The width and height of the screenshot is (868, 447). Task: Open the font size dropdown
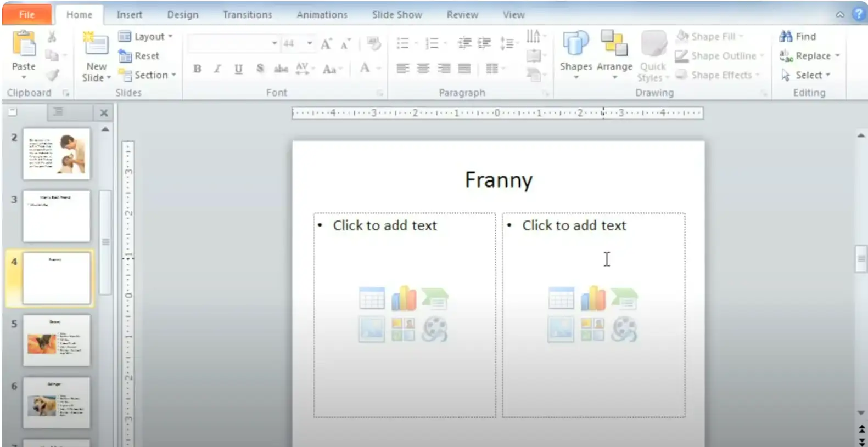pos(310,43)
